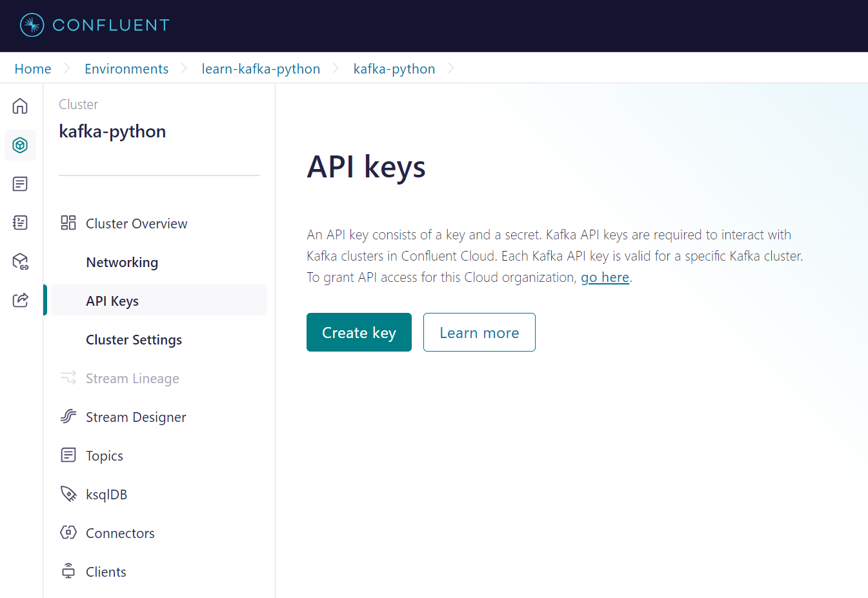This screenshot has width=868, height=598.
Task: Select the Environments cube icon in rail
Action: point(20,145)
